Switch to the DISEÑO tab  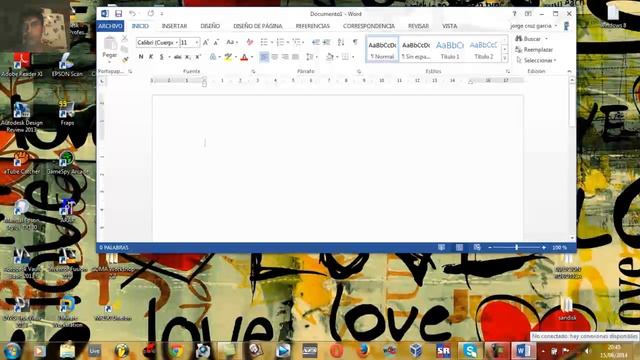(x=210, y=26)
